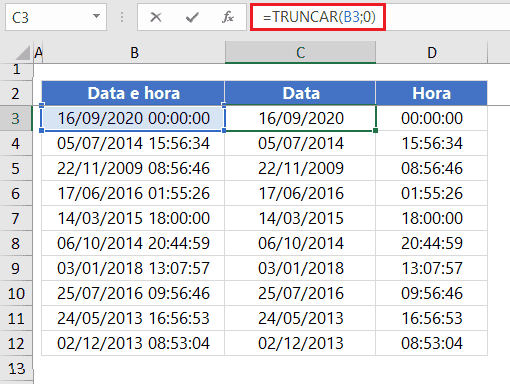
Task: Select Hora cell 15:56:34
Action: click(x=432, y=143)
